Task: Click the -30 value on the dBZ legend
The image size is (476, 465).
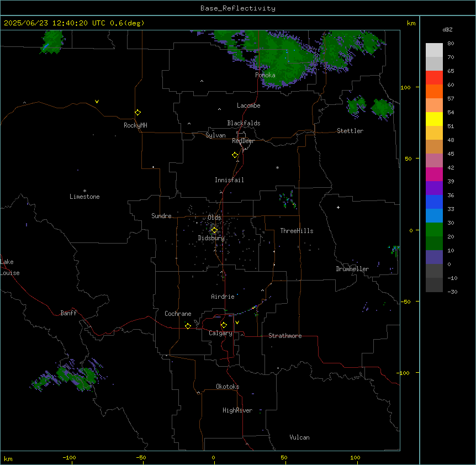Action: (x=452, y=292)
